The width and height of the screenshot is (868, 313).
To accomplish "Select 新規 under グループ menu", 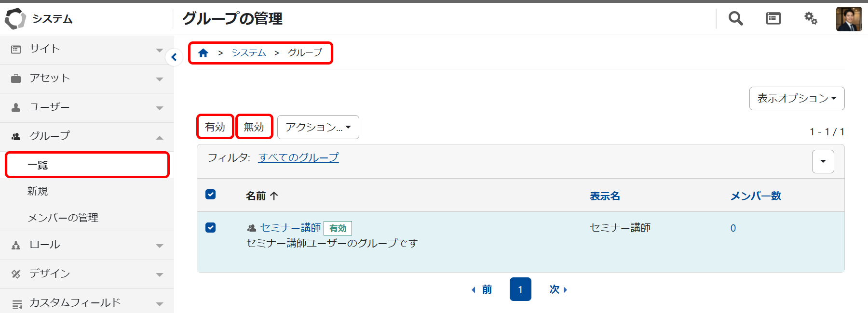I will click(x=38, y=191).
